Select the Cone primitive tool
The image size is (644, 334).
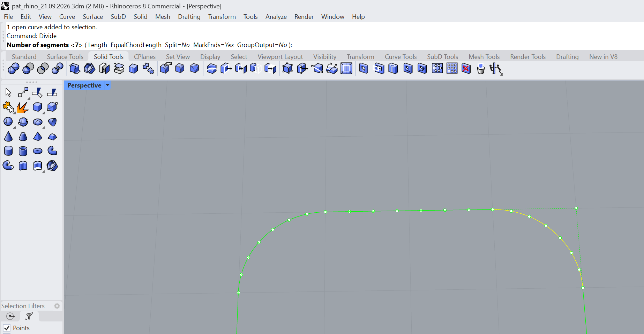(8, 136)
